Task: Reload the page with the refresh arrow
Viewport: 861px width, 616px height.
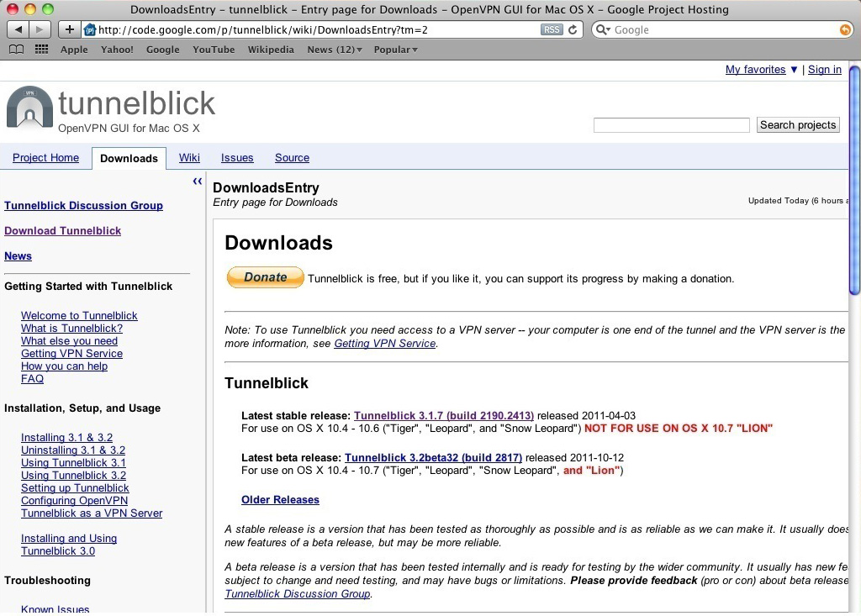Action: click(573, 29)
